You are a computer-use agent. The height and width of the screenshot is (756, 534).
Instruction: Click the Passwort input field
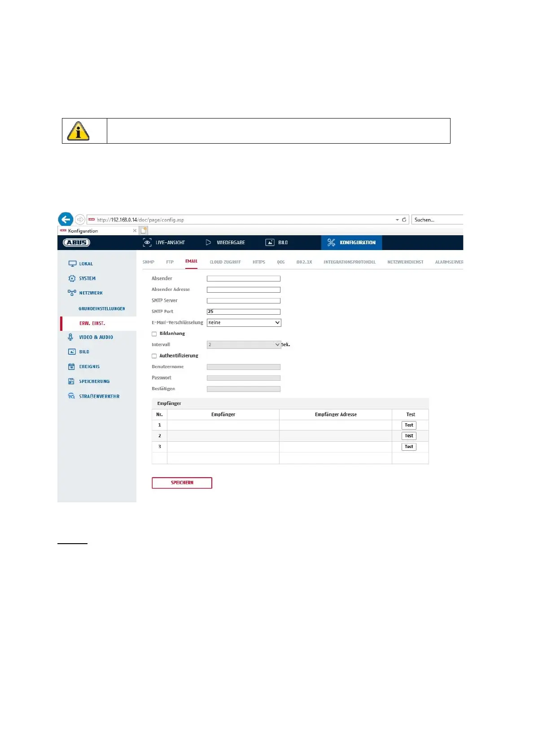(x=244, y=378)
